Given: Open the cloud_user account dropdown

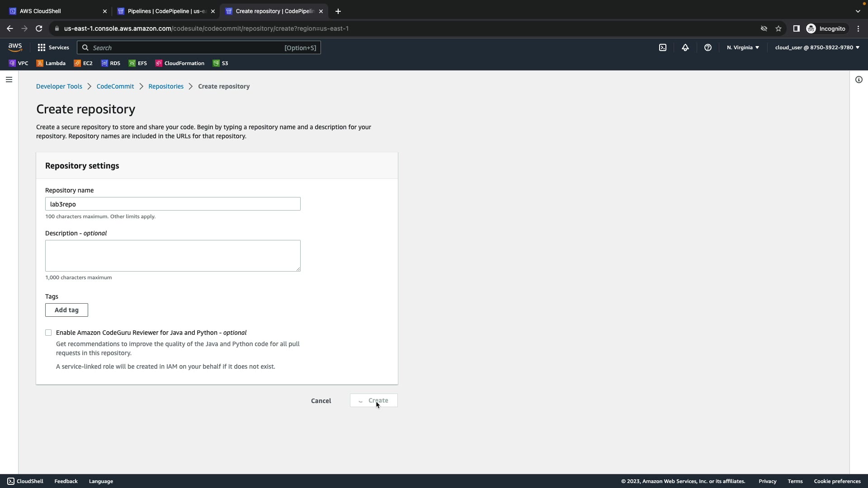Looking at the screenshot, I should coord(817,47).
